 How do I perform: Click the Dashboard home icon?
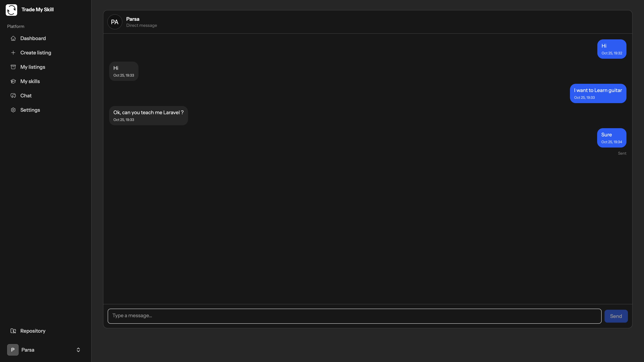(x=13, y=38)
